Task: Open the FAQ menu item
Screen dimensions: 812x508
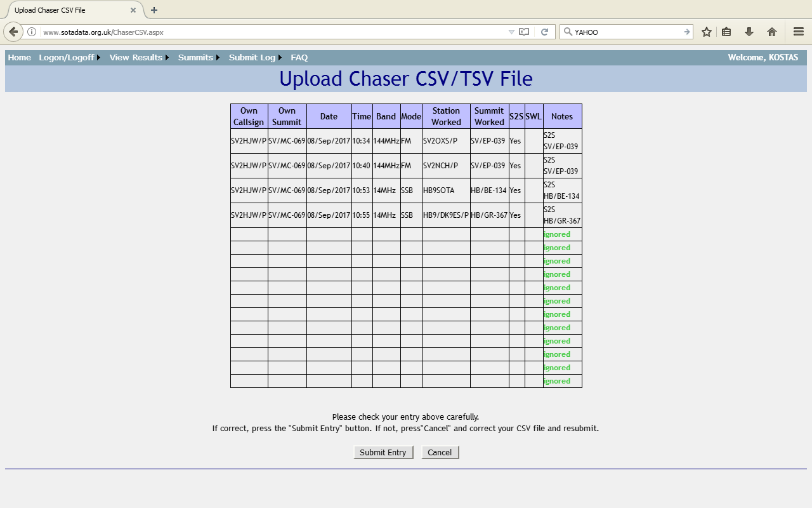Action: tap(299, 58)
